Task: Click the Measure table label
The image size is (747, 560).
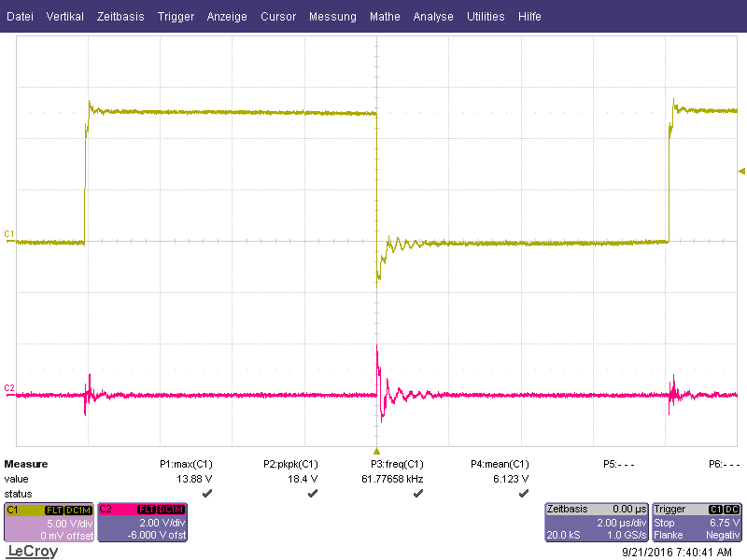Action: click(x=26, y=464)
